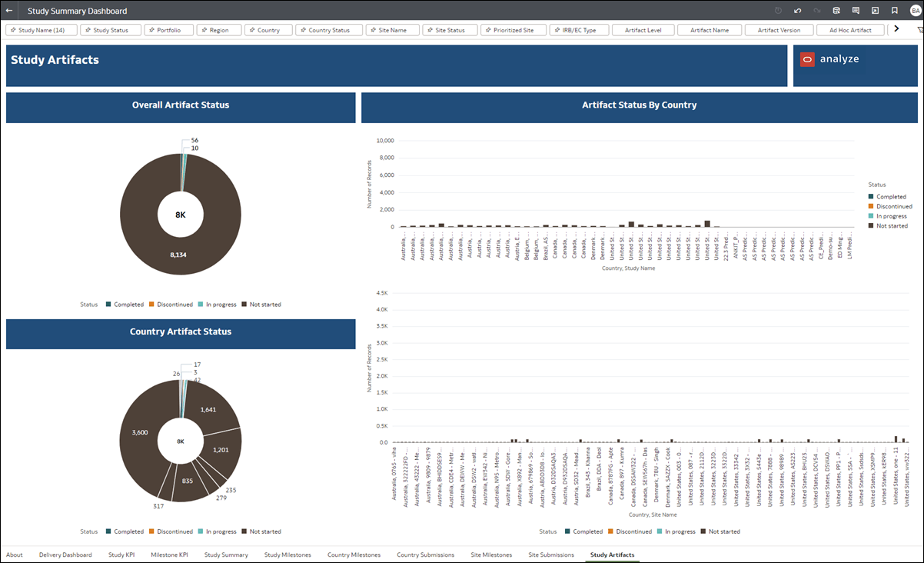This screenshot has width=924, height=563.
Task: Click the Undo icon in the toolbar
Action: pyautogui.click(x=797, y=11)
